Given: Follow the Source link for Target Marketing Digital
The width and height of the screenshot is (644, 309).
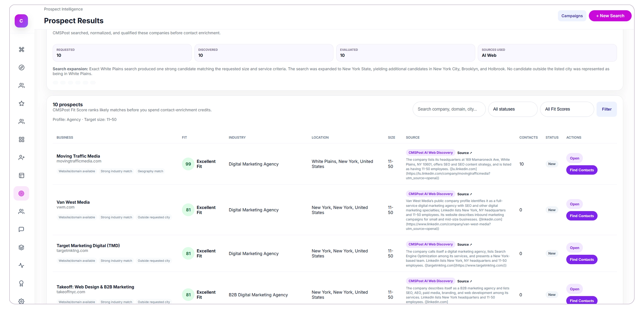Looking at the screenshot, I should pos(464,245).
